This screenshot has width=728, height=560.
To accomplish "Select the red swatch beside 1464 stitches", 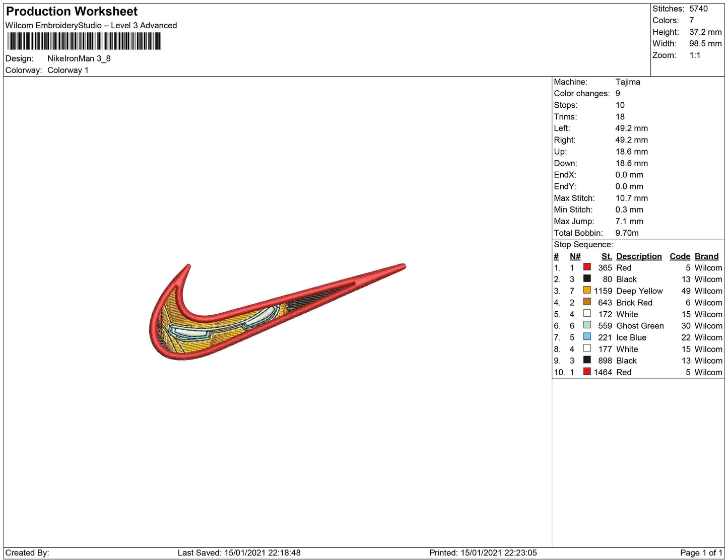I will click(587, 371).
